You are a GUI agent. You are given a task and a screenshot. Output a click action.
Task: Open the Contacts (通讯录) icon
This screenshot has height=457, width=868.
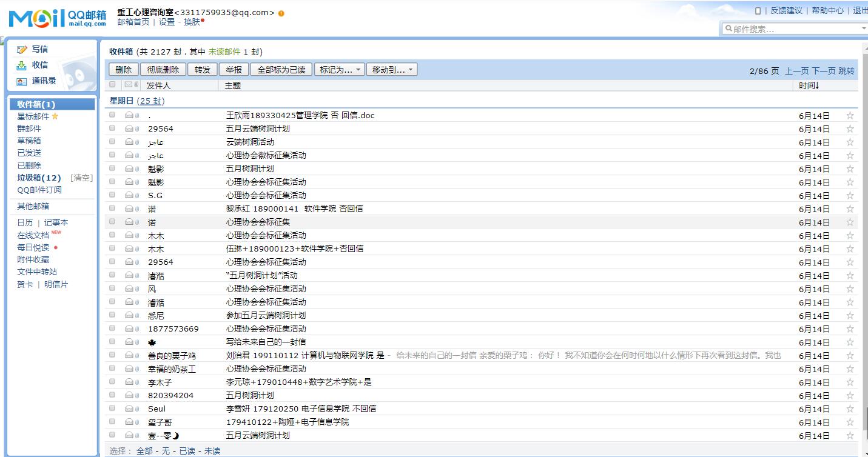tap(22, 81)
